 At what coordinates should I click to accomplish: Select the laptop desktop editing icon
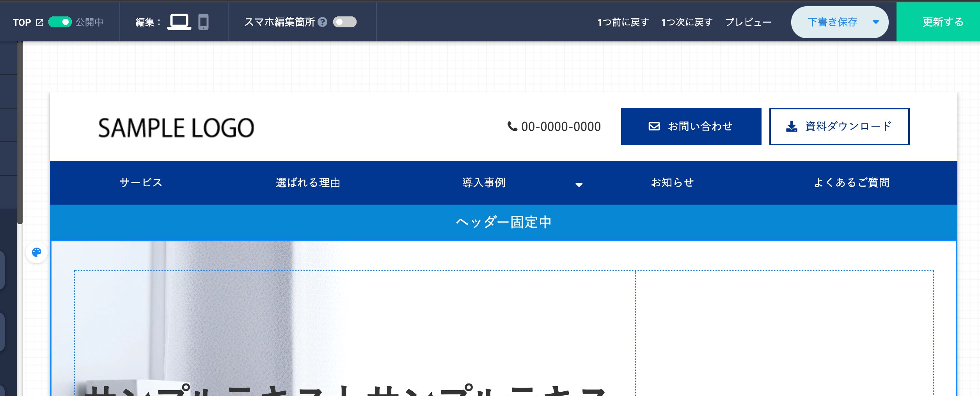point(179,22)
